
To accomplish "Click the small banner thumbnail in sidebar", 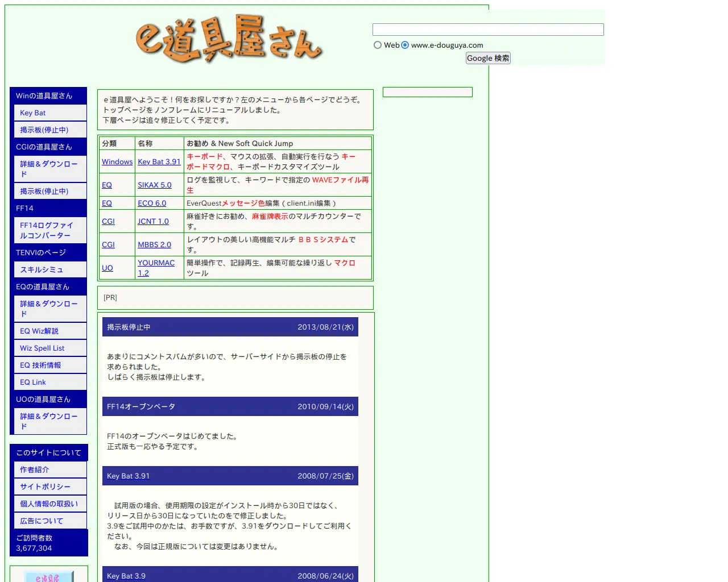I will pyautogui.click(x=49, y=576).
